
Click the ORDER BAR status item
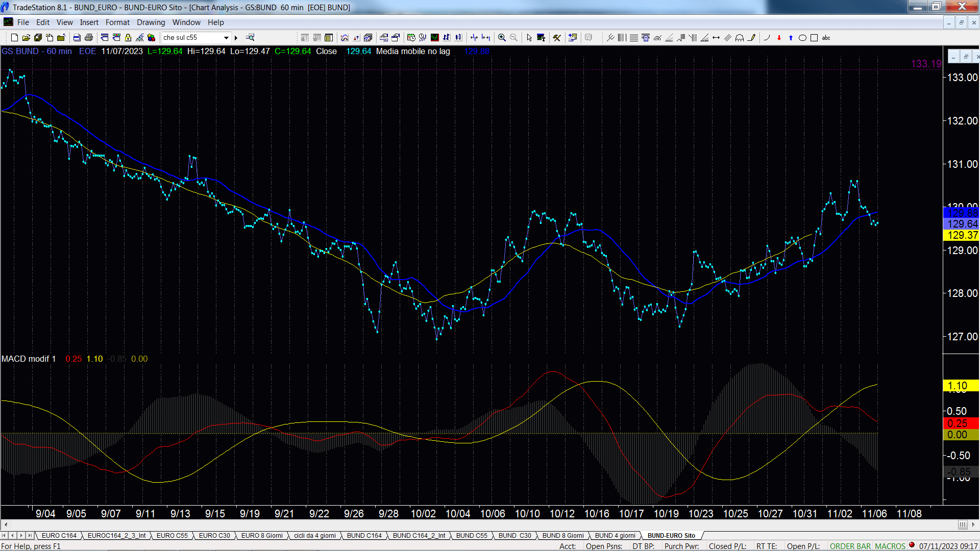850,546
